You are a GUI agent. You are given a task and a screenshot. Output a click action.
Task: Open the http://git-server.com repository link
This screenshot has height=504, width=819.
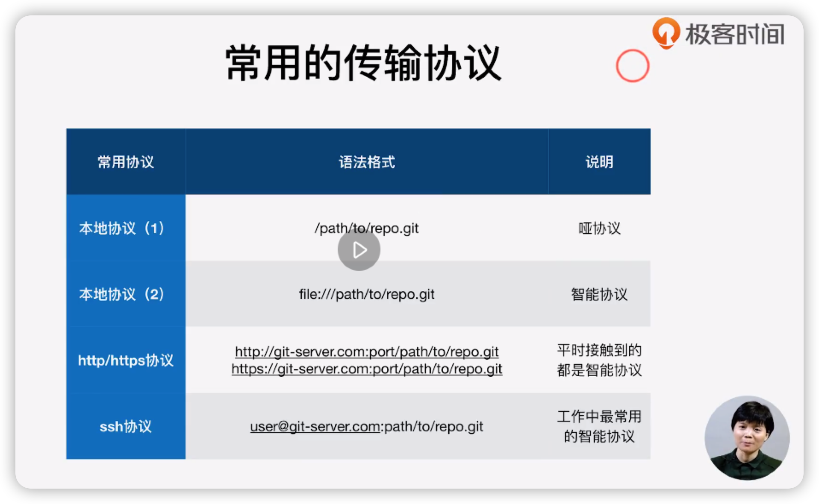tap(366, 351)
